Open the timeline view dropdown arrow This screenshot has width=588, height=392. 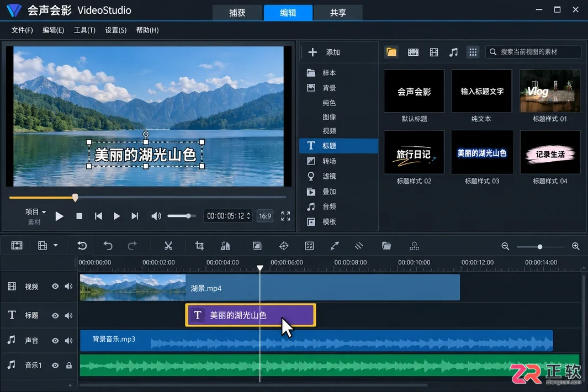pyautogui.click(x=56, y=245)
